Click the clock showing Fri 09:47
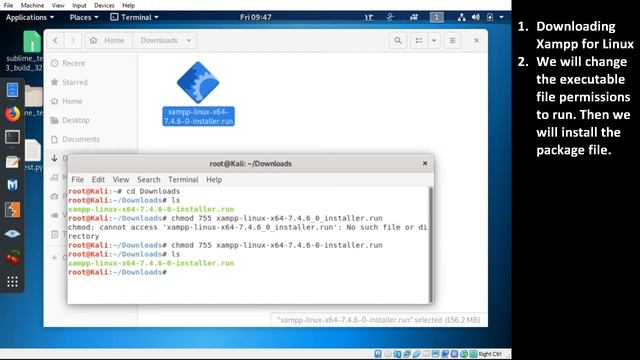 (256, 17)
